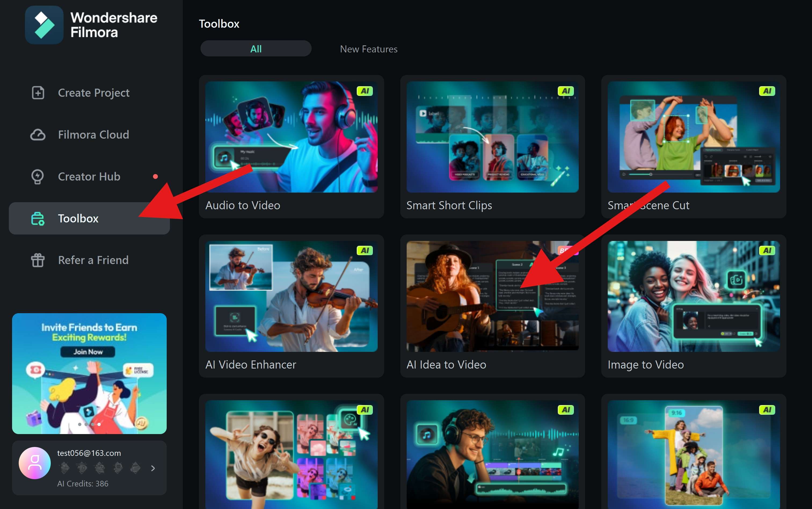Click the Creator Hub lightbulb icon
Image resolution: width=812 pixels, height=509 pixels.
tap(37, 177)
